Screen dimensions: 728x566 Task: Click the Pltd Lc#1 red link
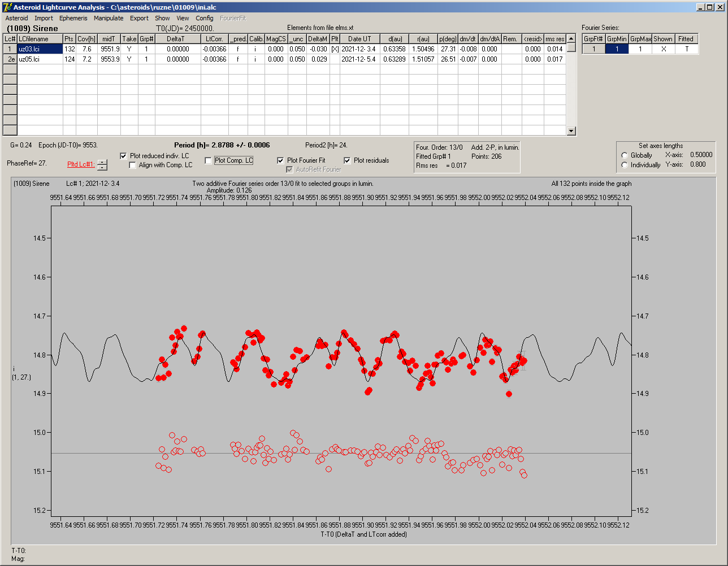pos(80,164)
